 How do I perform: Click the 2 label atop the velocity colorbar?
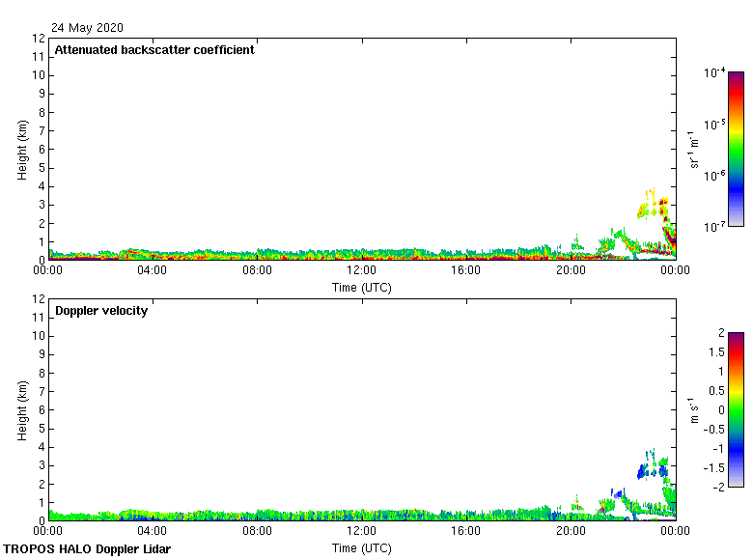(x=719, y=333)
